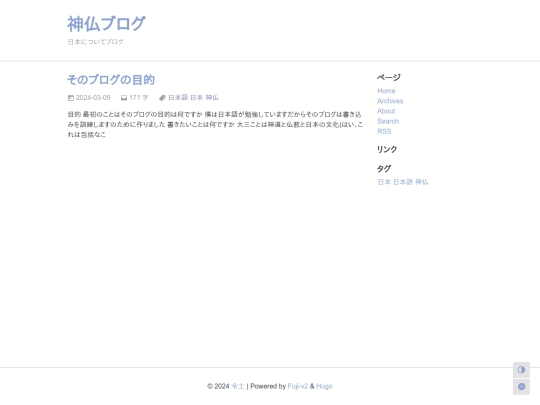Open the 神仏ブログ site title
Screen dimensions: 540x405
pyautogui.click(x=106, y=24)
